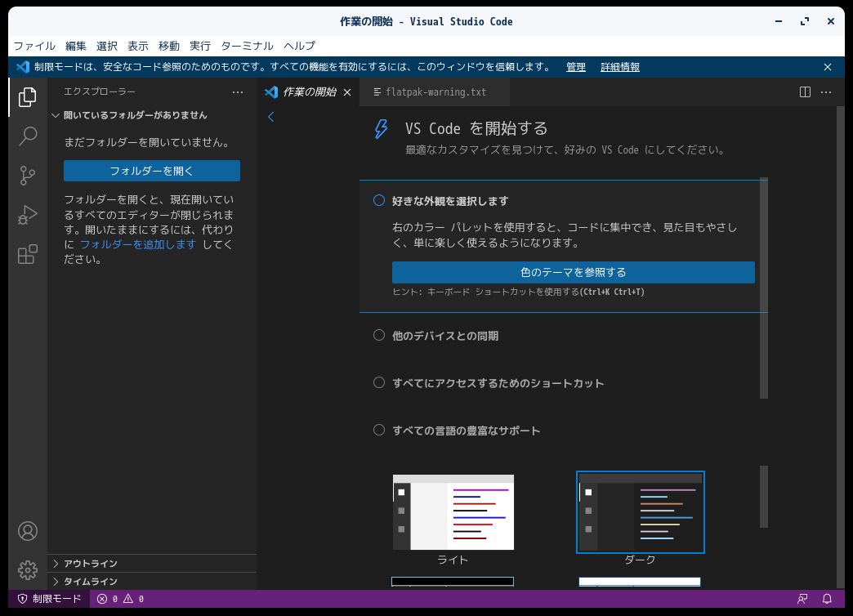Close the 作業の開始 tab
Screen dimensions: 853x616
pyautogui.click(x=347, y=92)
